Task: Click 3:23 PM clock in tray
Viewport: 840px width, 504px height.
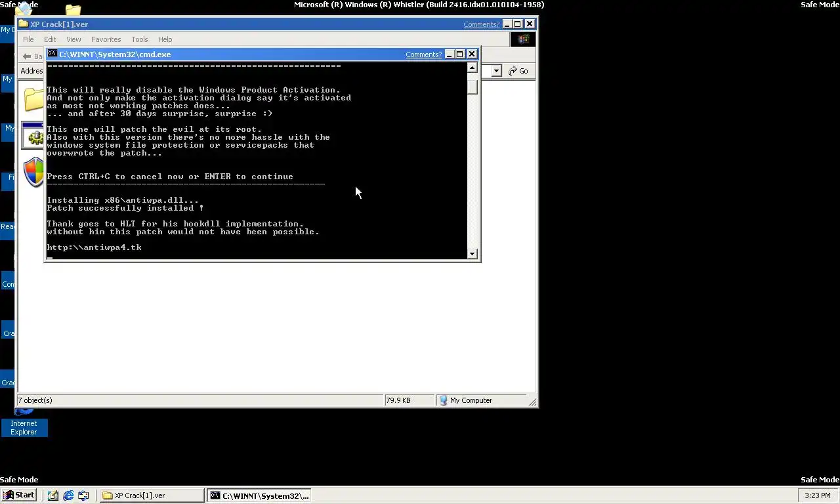Action: 817,495
